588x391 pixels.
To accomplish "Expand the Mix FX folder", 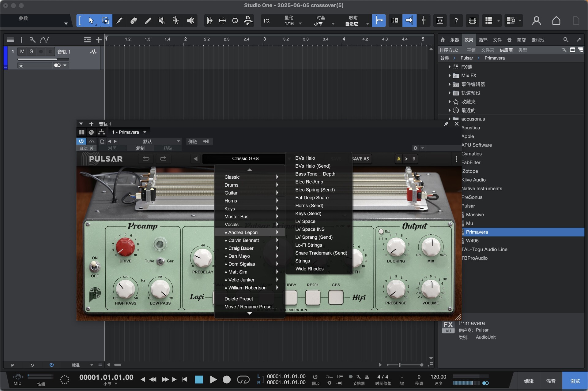I will click(450, 75).
